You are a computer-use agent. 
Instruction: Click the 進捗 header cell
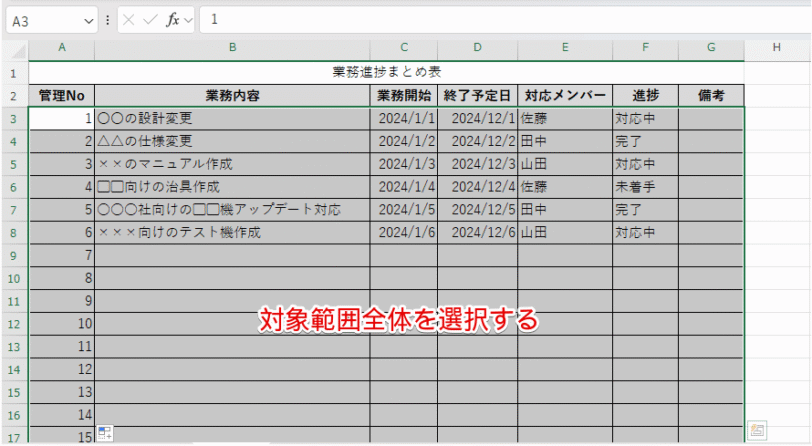pyautogui.click(x=645, y=96)
